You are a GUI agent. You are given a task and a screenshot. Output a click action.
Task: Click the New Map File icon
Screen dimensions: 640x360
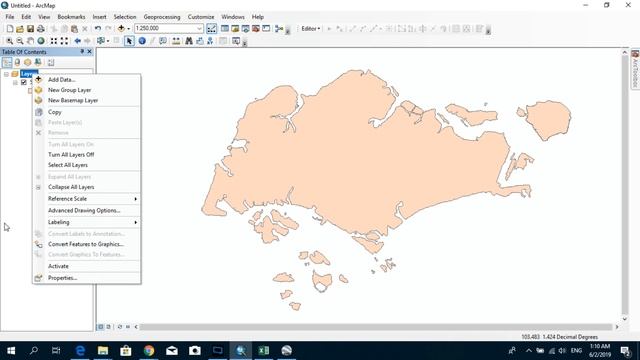coord(10,29)
